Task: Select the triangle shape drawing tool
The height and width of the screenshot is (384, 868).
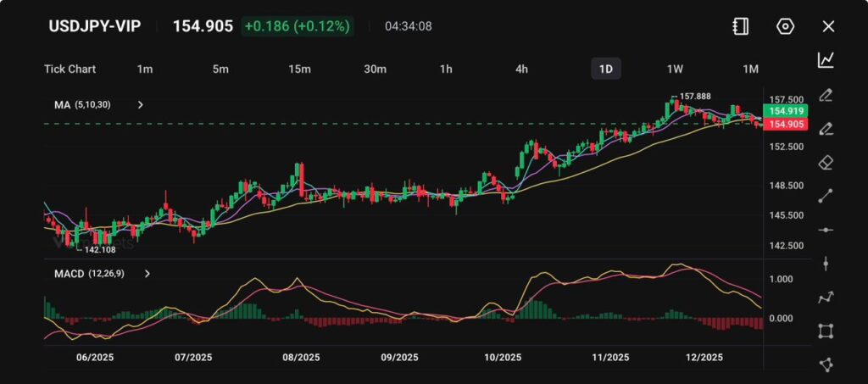Action: point(826,365)
